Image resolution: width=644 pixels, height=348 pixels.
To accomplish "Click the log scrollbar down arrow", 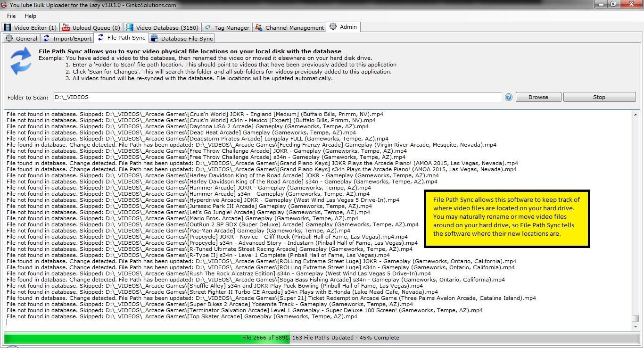I will (x=635, y=326).
